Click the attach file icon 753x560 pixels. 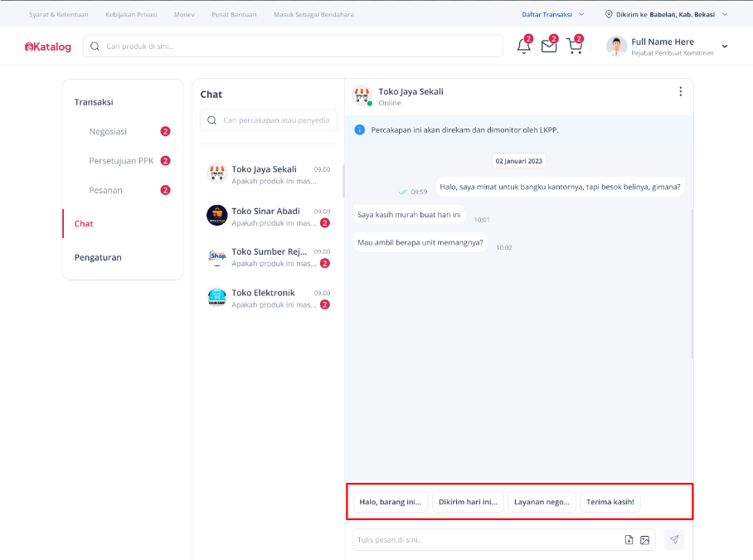(629, 540)
